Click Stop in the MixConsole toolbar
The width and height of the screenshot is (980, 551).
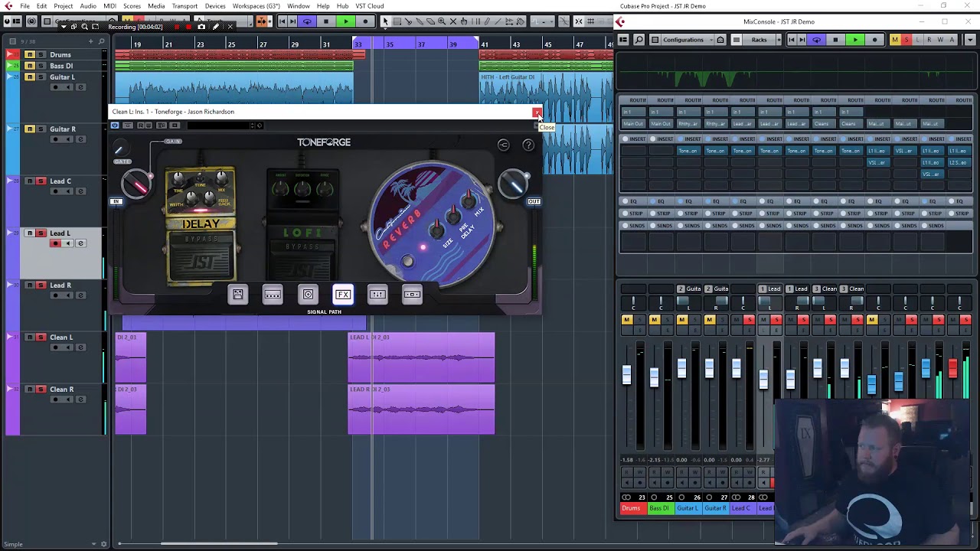point(835,40)
